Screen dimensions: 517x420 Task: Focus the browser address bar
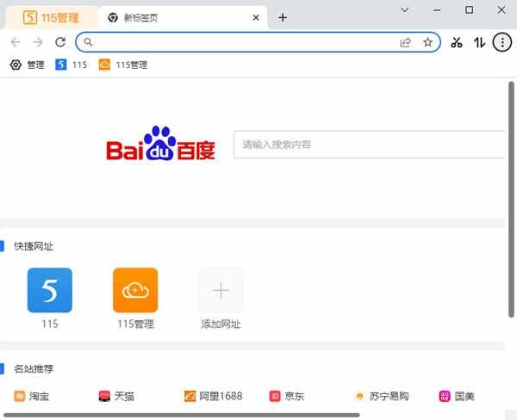241,41
